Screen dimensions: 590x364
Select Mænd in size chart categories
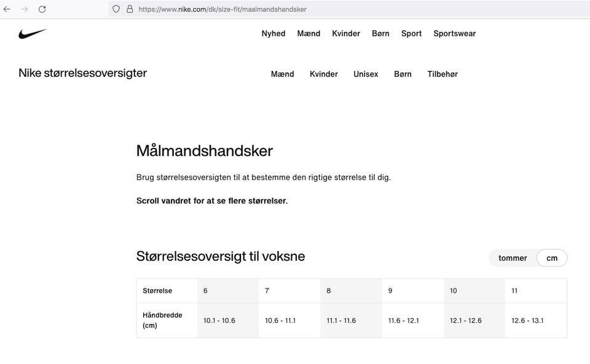[x=283, y=74]
